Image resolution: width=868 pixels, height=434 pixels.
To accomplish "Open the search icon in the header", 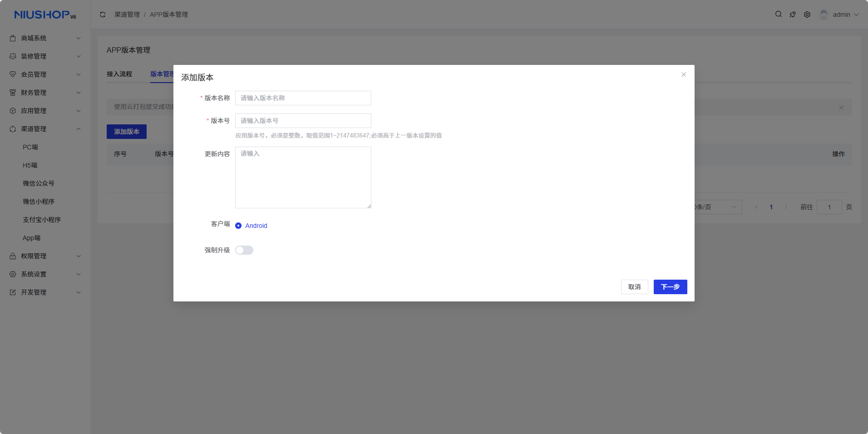I will [x=779, y=14].
